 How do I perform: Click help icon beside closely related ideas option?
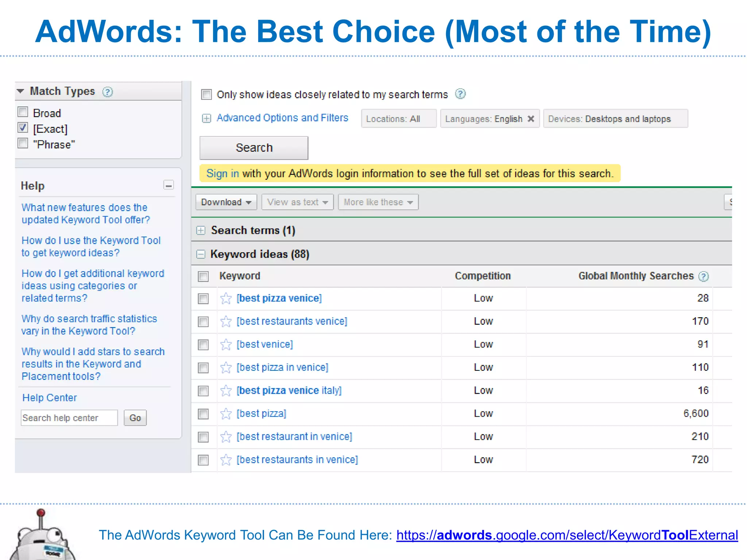pyautogui.click(x=460, y=94)
